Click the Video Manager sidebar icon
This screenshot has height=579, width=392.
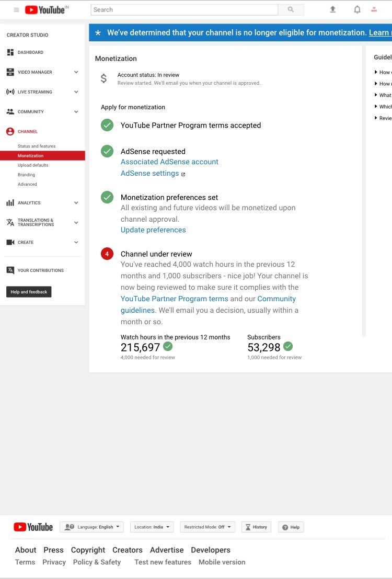click(x=10, y=72)
